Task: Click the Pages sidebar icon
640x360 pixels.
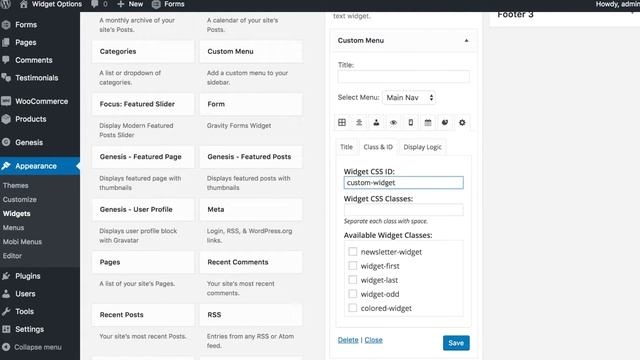Action: tap(6, 42)
